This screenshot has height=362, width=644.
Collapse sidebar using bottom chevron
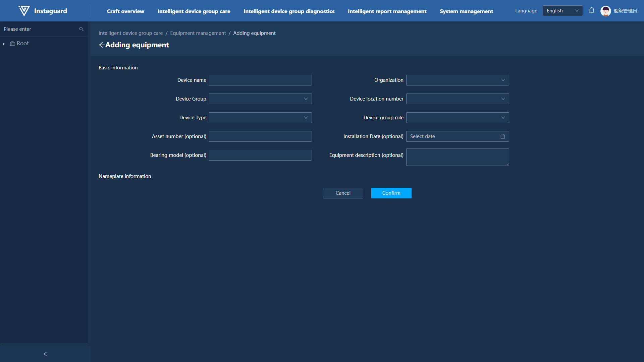click(x=45, y=354)
